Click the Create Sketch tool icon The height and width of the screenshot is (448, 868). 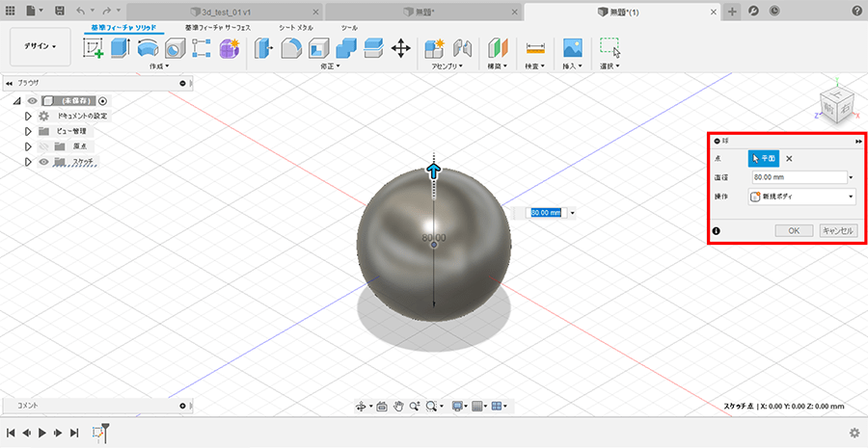point(94,48)
